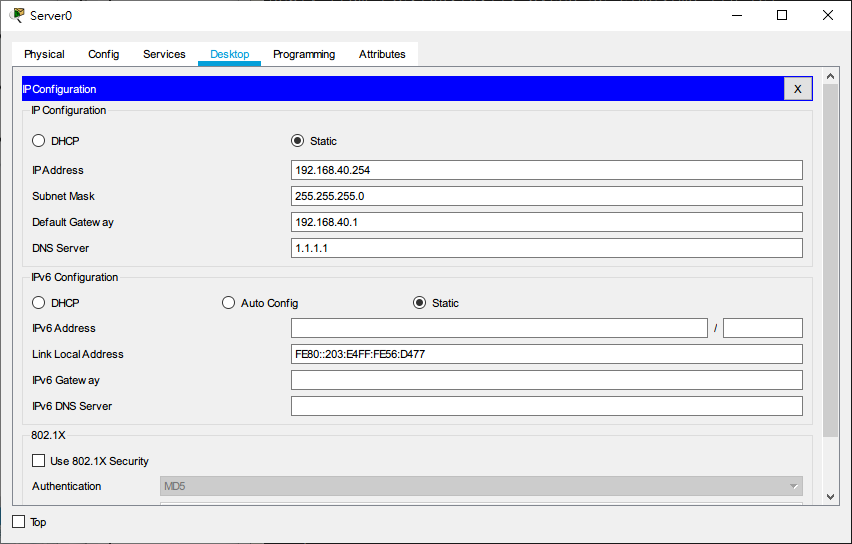The width and height of the screenshot is (852, 544).
Task: Select the IPv6 DHCP radio button
Action: 39,303
